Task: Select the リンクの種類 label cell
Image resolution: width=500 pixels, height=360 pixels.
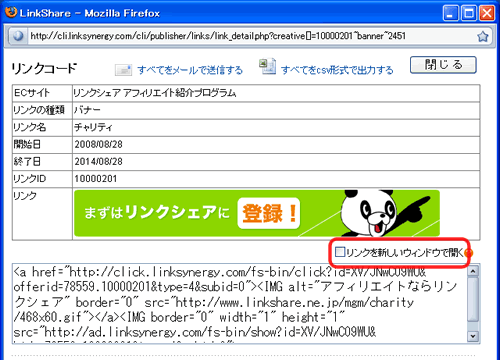Action: point(42,110)
